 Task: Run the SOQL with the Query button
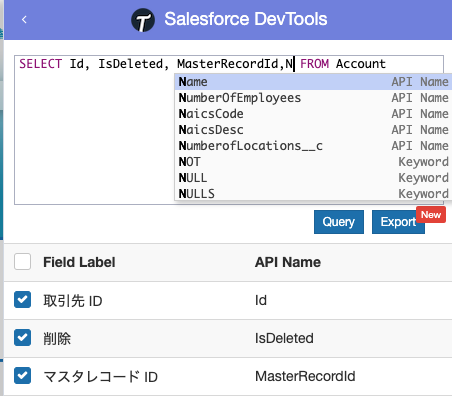click(x=339, y=222)
